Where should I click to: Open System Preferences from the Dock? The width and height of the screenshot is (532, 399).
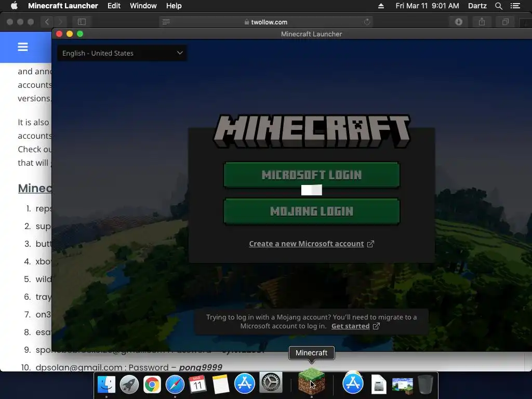[x=270, y=382]
